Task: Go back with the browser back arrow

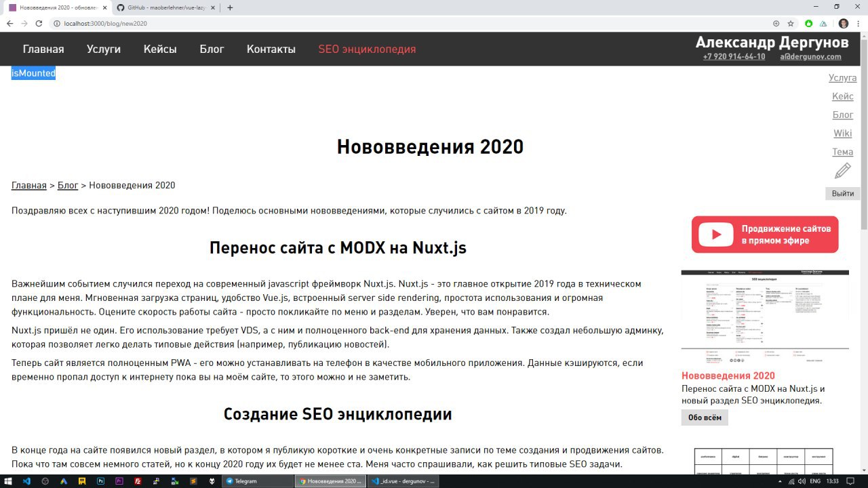Action: (9, 23)
